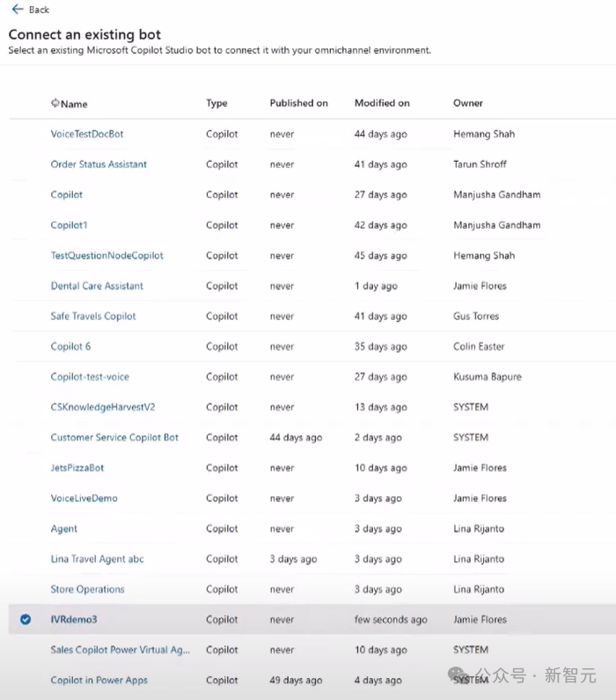Select the Store Operations bot
Screen dimensions: 616x700
point(87,589)
